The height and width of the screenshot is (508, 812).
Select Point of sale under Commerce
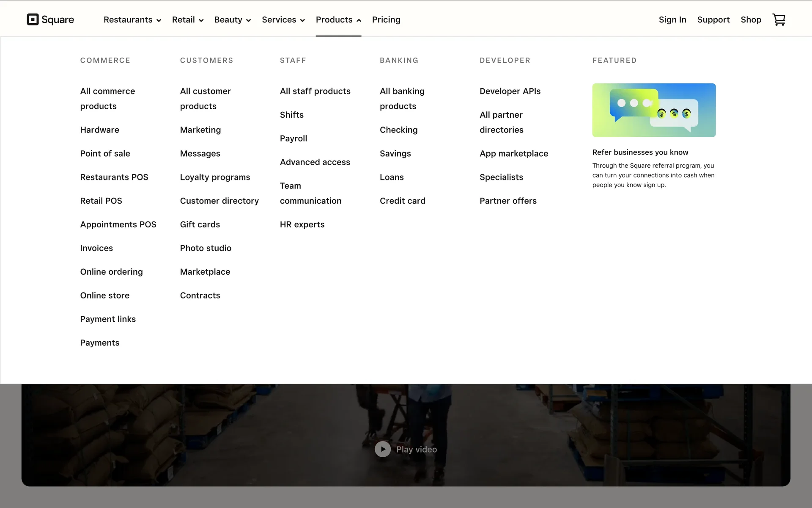coord(105,154)
